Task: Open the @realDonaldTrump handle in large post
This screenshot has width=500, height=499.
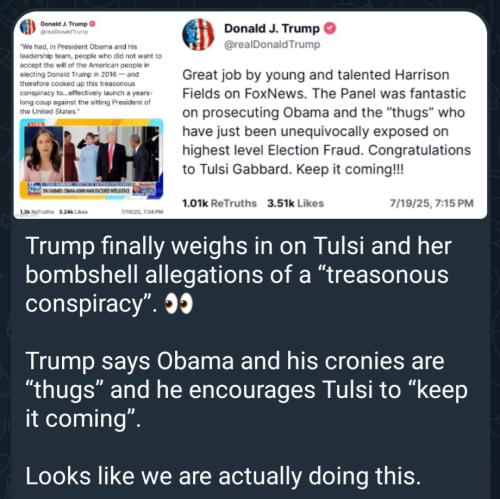Action: (x=272, y=44)
